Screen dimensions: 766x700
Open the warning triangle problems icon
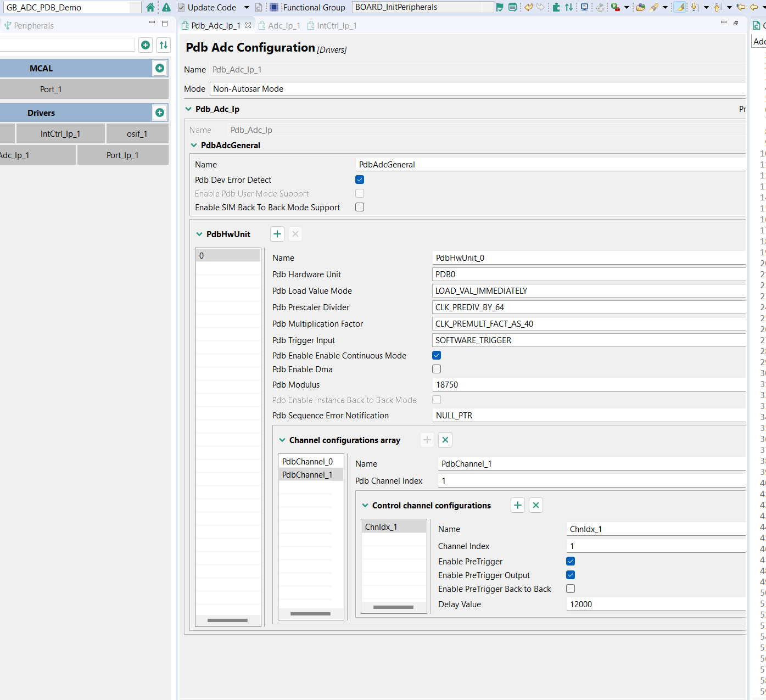tap(166, 7)
